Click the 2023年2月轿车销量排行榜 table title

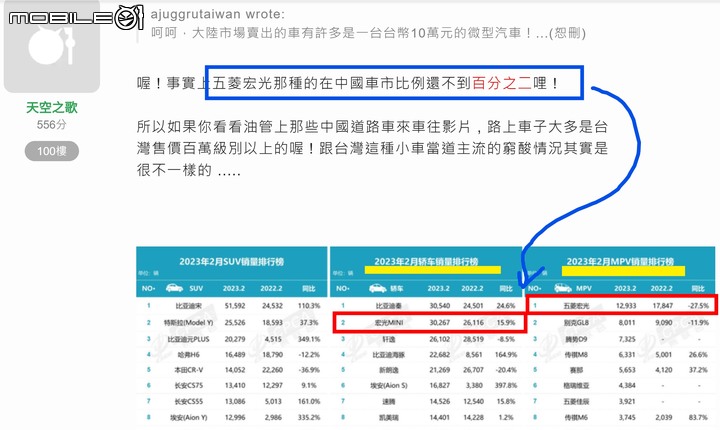coord(426,261)
